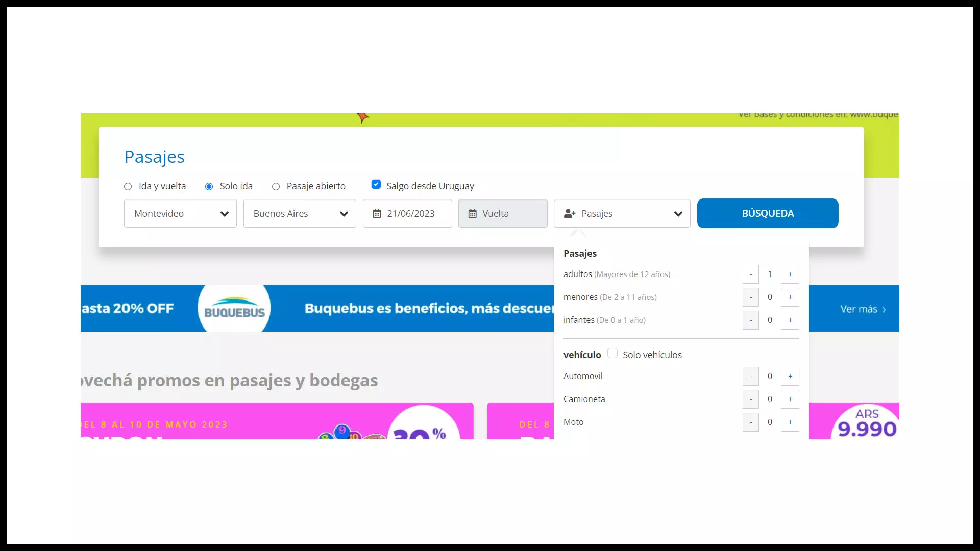
Task: Add a Camioneta with plus button
Action: coord(790,399)
